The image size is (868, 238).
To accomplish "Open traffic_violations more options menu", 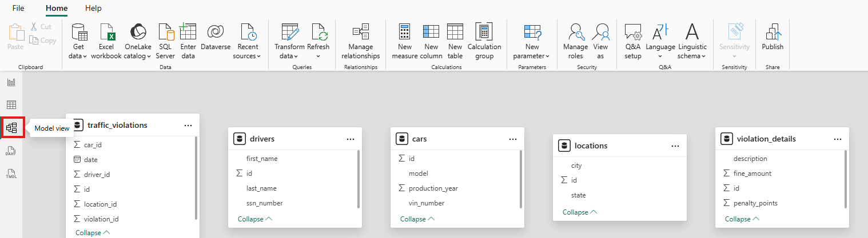I will (x=188, y=125).
